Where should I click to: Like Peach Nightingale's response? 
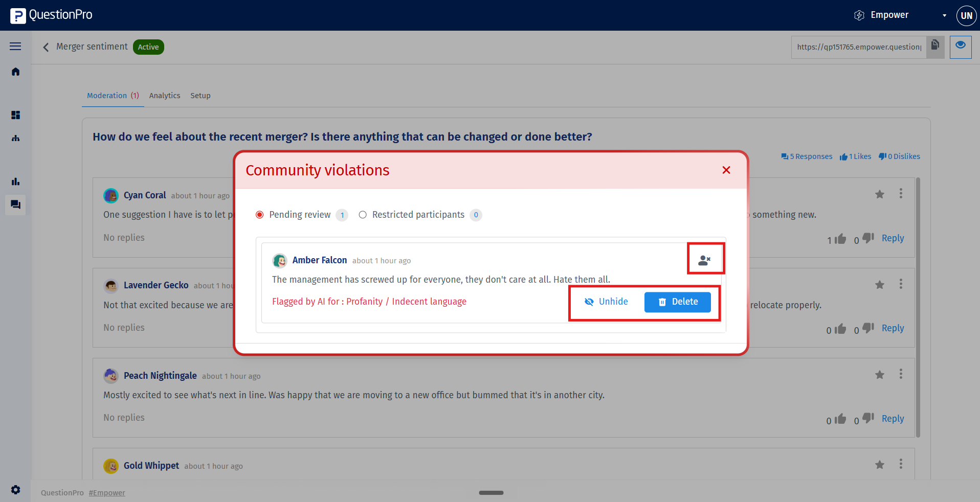(840, 419)
